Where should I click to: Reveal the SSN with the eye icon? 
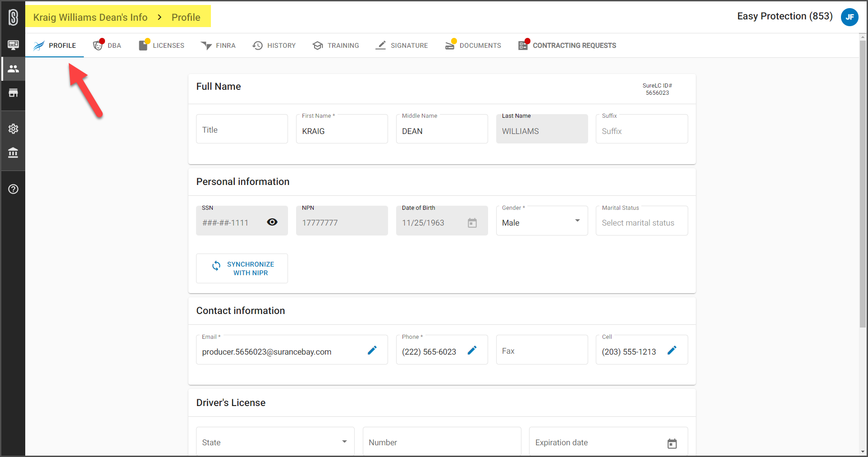pyautogui.click(x=272, y=222)
